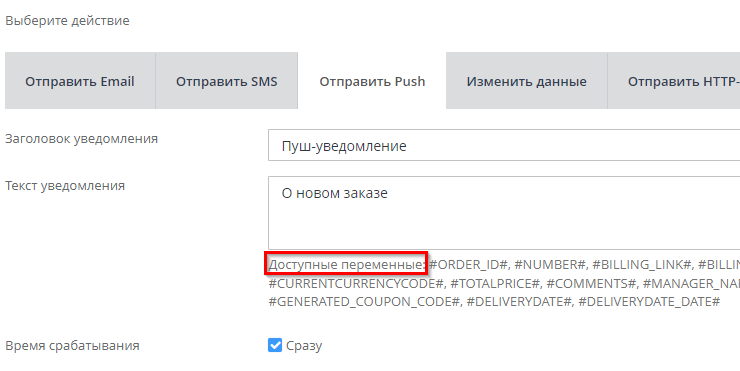Uncheck the Сразу checkbox
Viewport: 740px width, 371px height.
click(x=275, y=345)
